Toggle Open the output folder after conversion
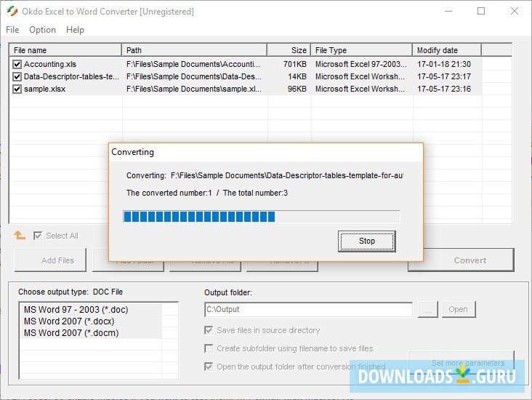 click(209, 367)
